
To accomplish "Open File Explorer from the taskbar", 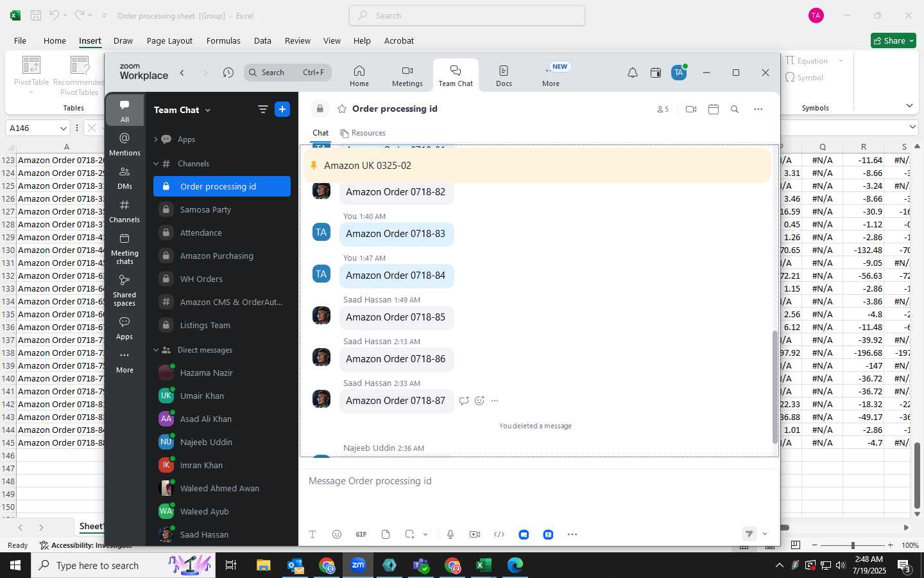I will [x=264, y=565].
